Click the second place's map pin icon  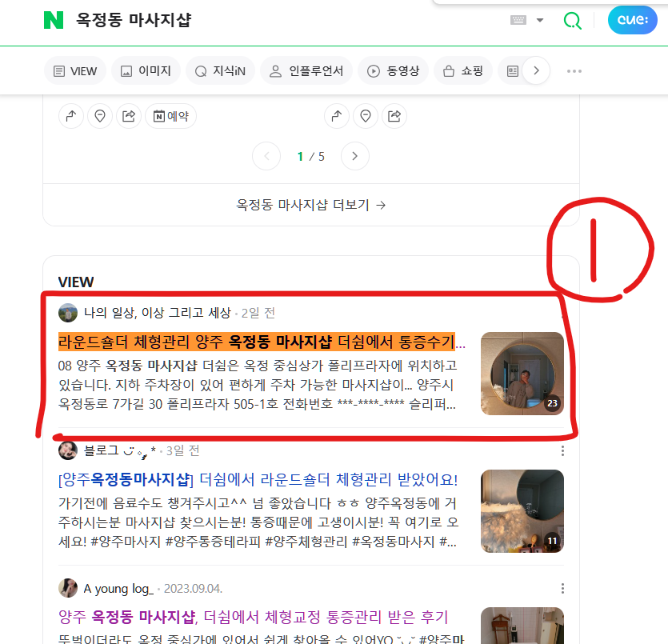366,116
